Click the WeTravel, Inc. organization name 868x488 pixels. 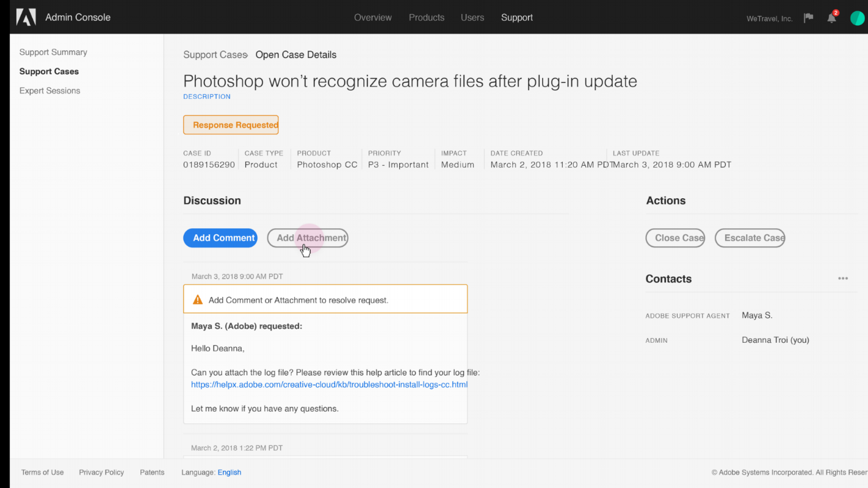769,19
